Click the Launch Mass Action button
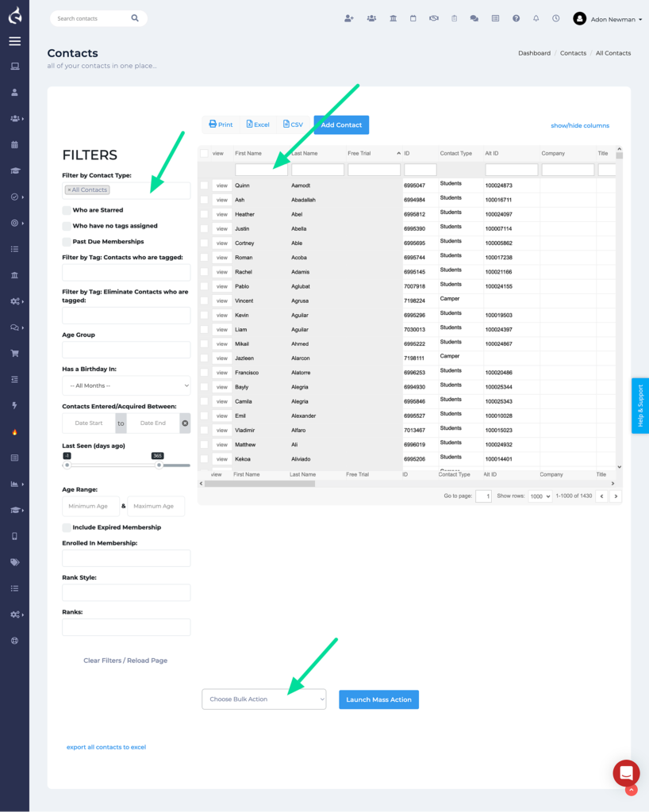This screenshot has width=649, height=812. pos(378,699)
